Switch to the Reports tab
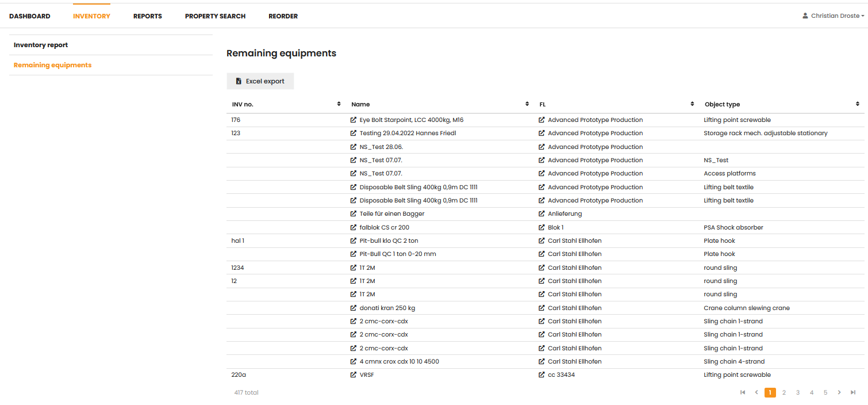 (147, 16)
